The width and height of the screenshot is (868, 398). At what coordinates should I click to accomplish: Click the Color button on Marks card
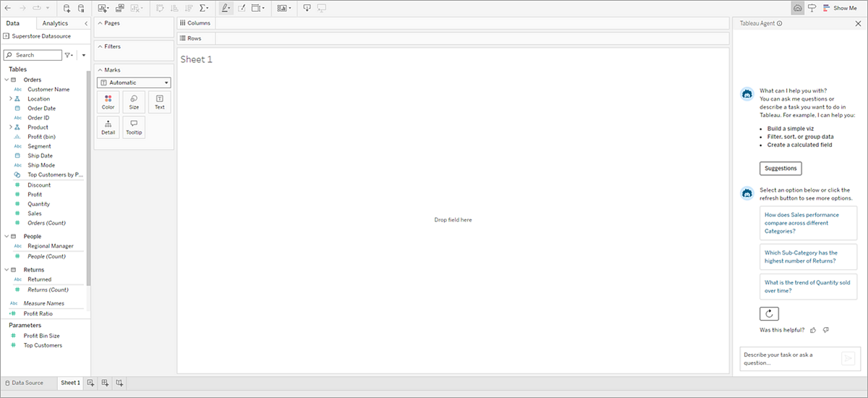[108, 101]
